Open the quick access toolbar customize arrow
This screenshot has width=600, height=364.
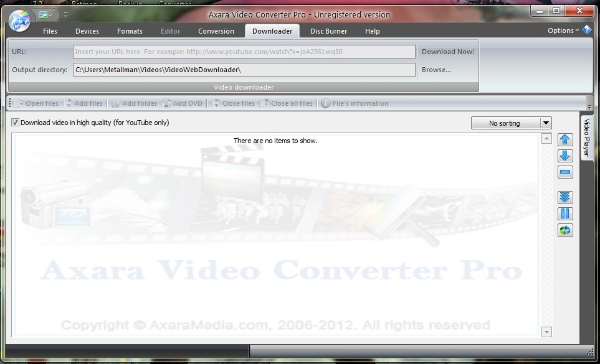pyautogui.click(x=65, y=14)
